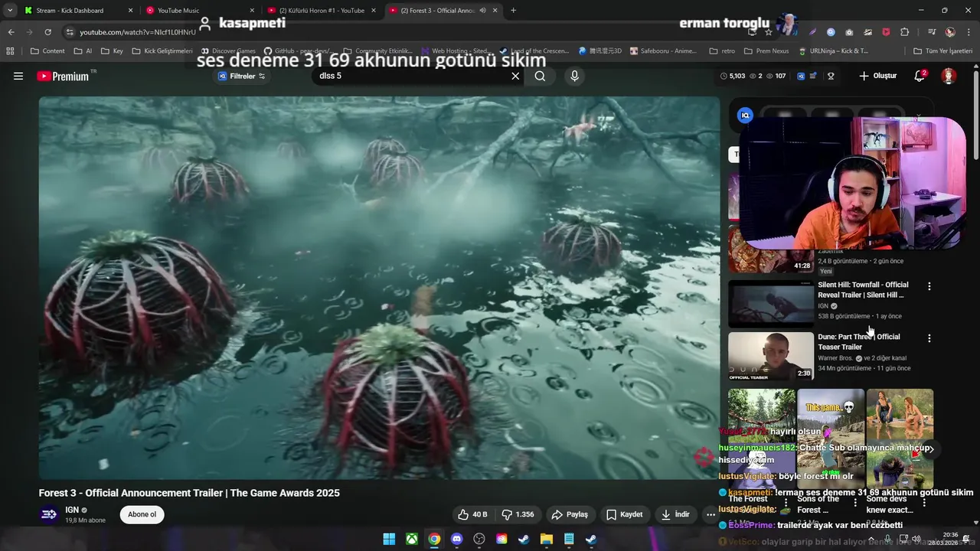This screenshot has height=551, width=980.
Task: Open URLNinja – Kick bookmark
Action: (833, 51)
